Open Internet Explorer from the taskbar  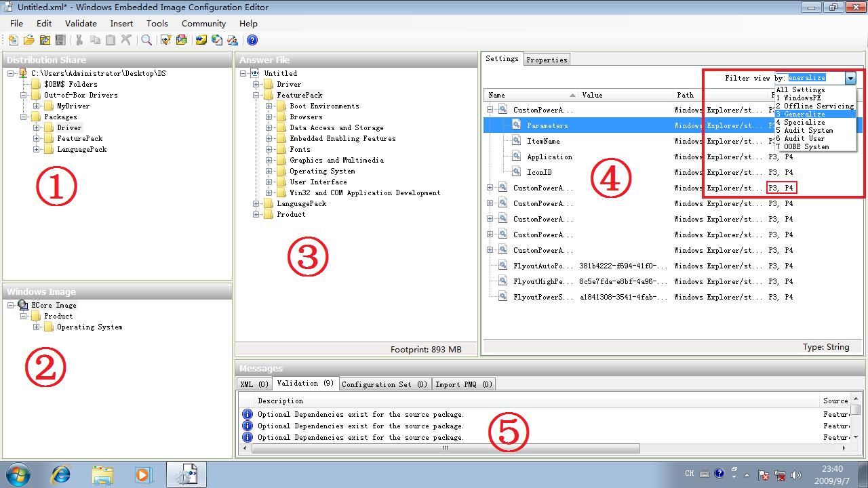pos(61,474)
